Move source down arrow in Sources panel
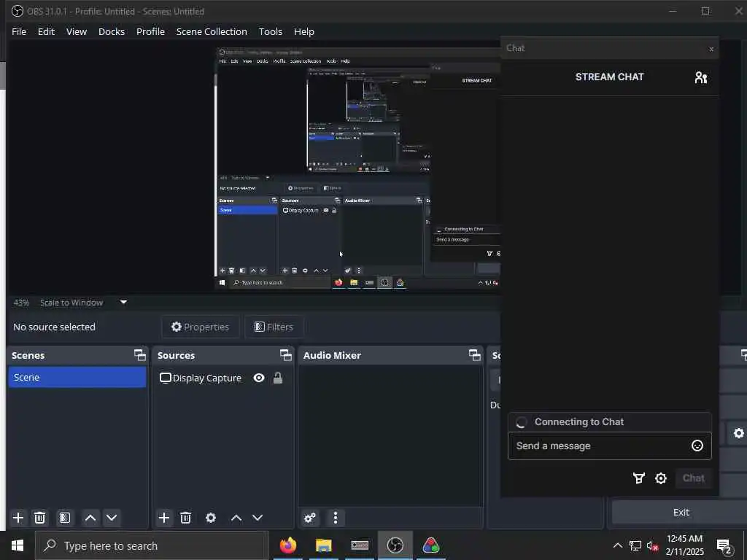This screenshot has width=747, height=560. pos(258,518)
